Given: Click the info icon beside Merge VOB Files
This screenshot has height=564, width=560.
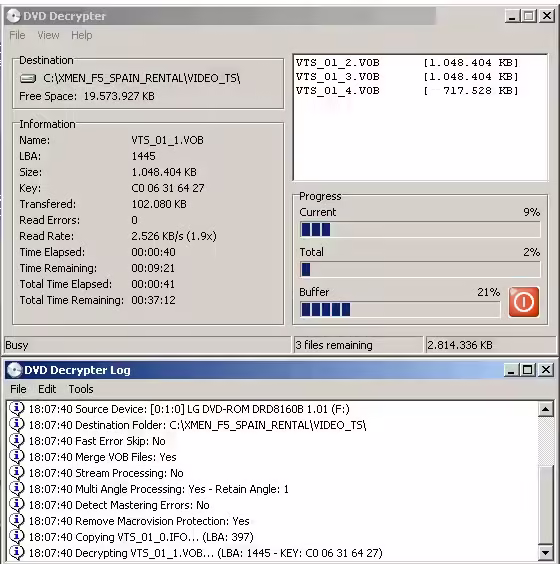Looking at the screenshot, I should (17, 456).
